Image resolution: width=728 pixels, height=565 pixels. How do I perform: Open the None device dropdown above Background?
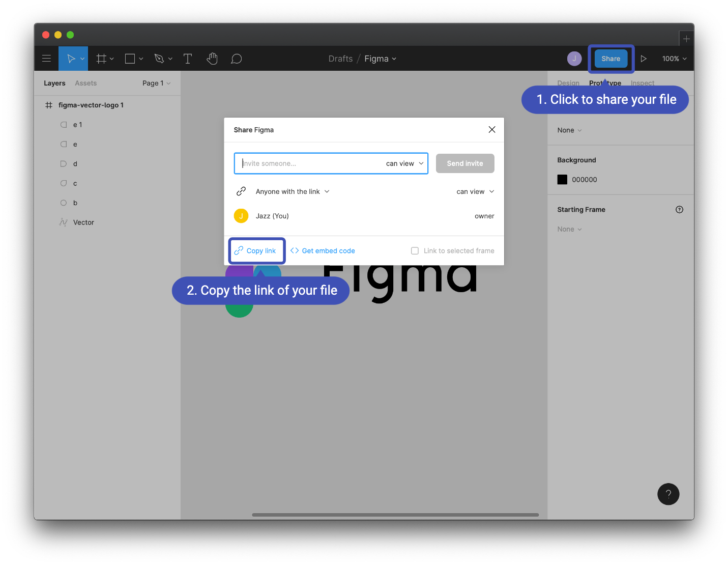point(569,130)
